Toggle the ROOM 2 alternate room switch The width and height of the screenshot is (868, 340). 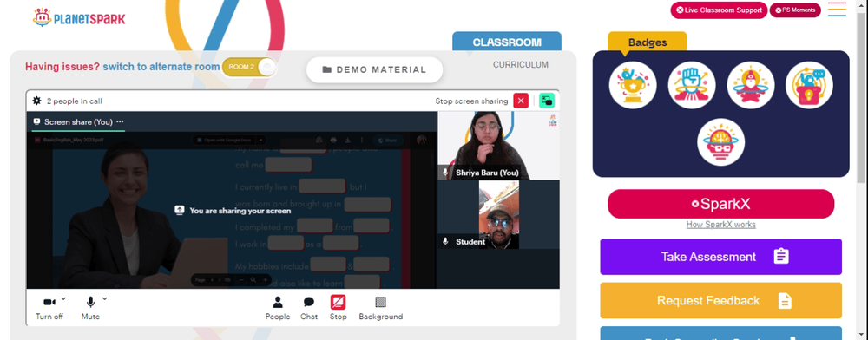pyautogui.click(x=249, y=67)
